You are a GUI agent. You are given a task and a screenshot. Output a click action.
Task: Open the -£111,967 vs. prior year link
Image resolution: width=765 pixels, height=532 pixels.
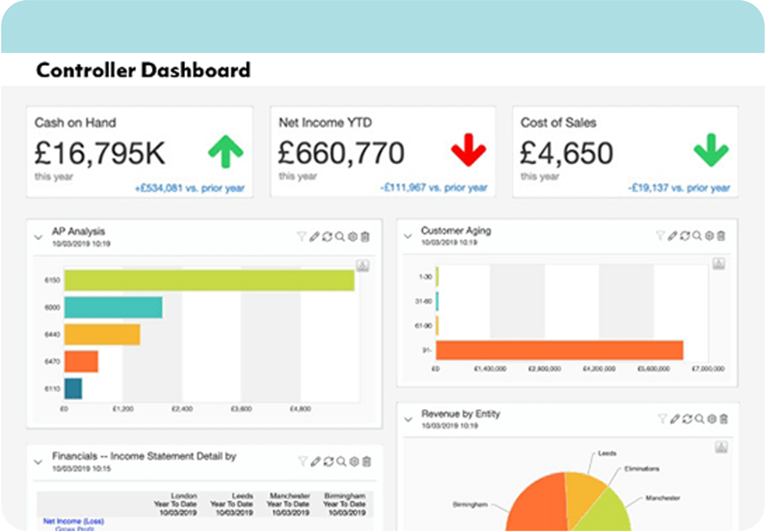click(x=434, y=188)
